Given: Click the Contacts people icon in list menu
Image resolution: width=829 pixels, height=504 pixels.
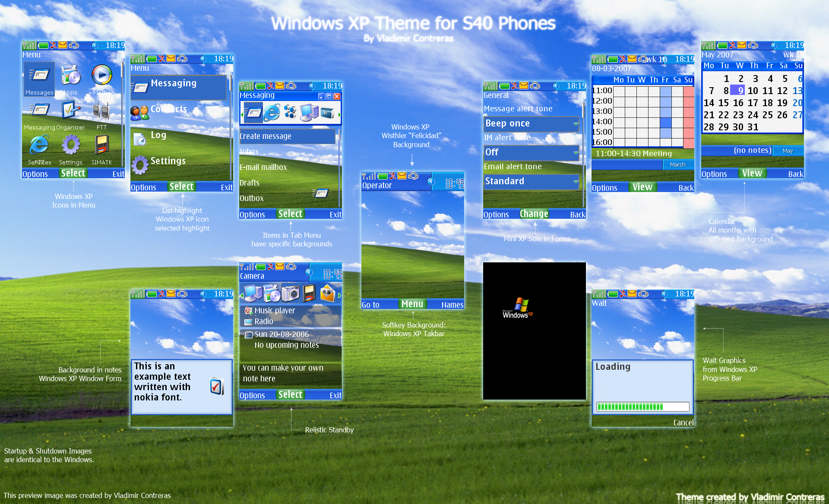Looking at the screenshot, I should 139,113.
